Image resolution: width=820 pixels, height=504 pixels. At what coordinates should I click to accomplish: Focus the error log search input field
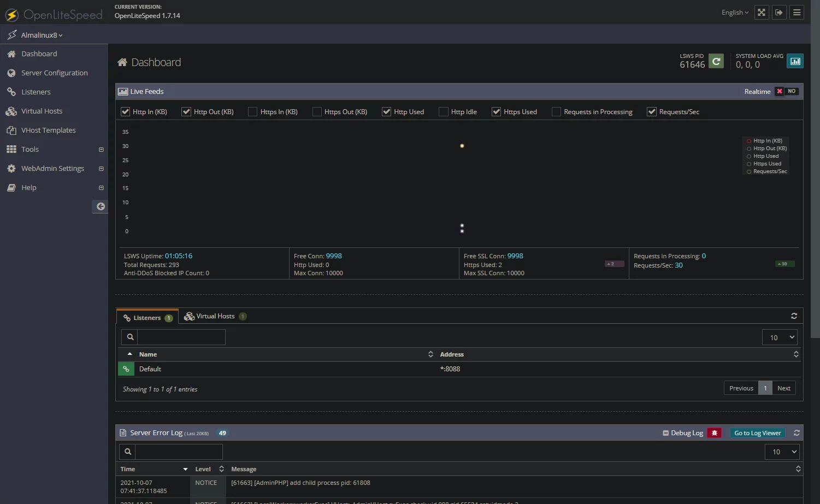click(179, 452)
